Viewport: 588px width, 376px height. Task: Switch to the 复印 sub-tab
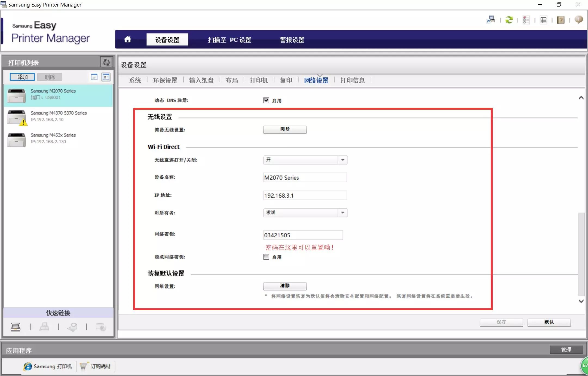[x=286, y=80]
